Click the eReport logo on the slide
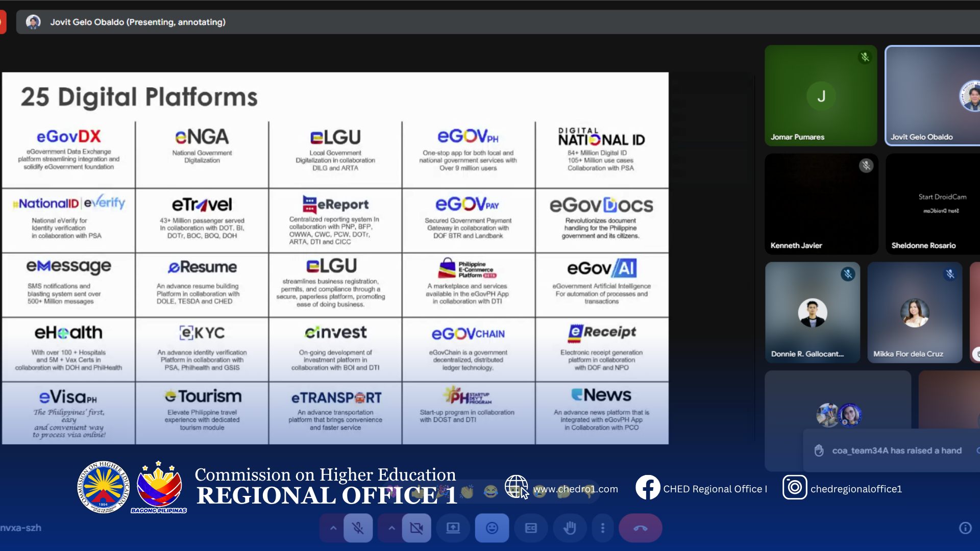Screen dimensions: 980x551 pyautogui.click(x=335, y=204)
